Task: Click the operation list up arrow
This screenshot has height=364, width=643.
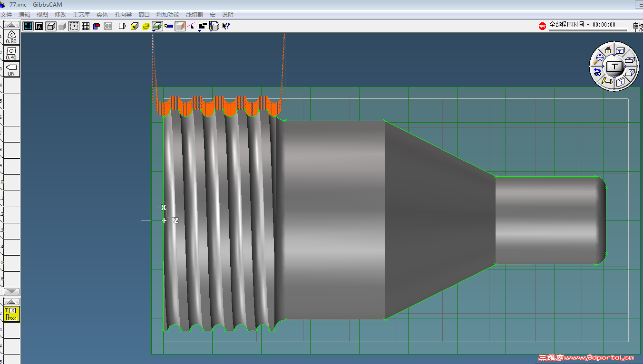Action: (x=12, y=301)
